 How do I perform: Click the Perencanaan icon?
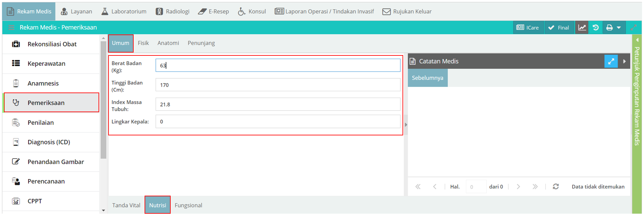[16, 181]
